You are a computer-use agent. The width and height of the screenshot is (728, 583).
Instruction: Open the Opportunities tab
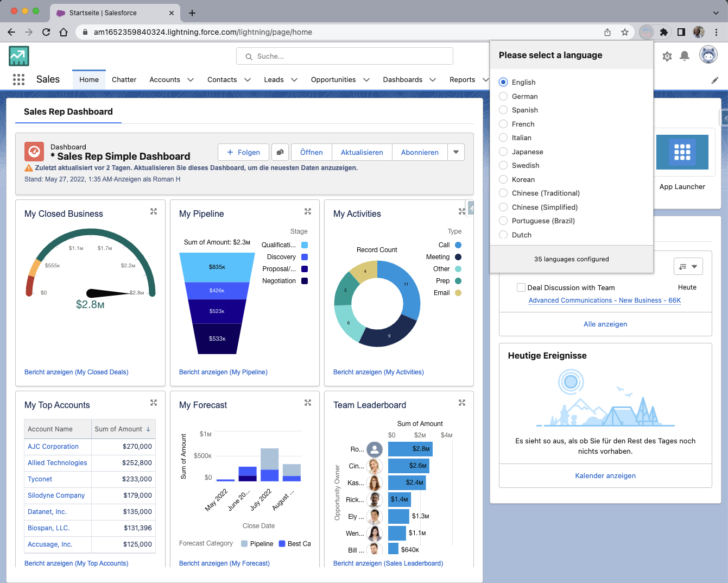pyautogui.click(x=333, y=80)
